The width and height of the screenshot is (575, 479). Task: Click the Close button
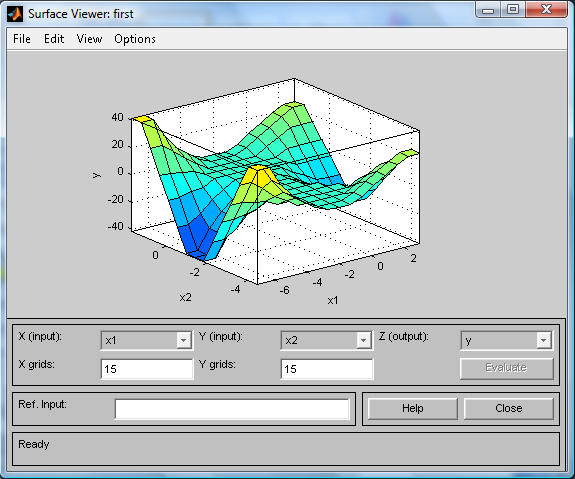tap(509, 408)
